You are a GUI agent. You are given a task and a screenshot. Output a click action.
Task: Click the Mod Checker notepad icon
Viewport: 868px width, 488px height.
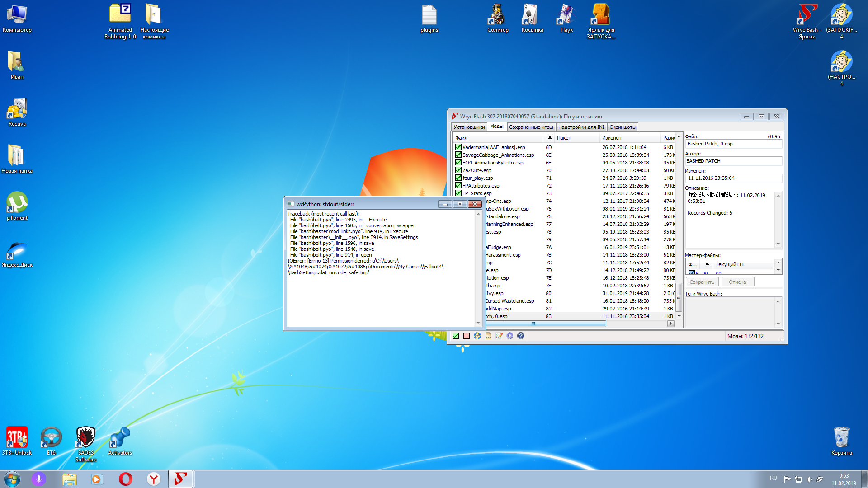tap(499, 336)
